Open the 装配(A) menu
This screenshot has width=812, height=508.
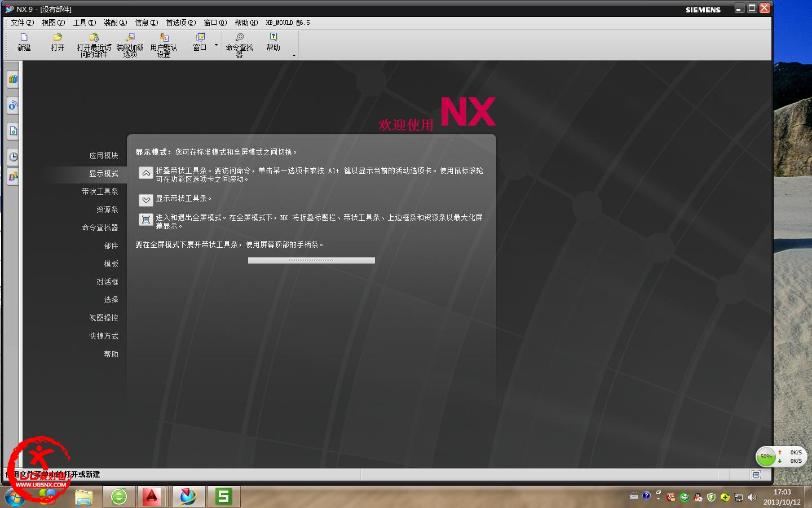(x=116, y=23)
